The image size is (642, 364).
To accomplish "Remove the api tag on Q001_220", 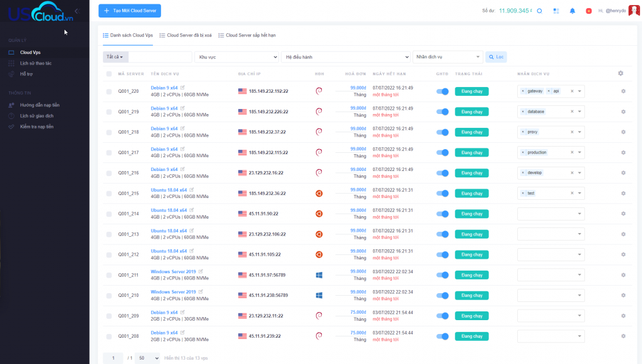I will pos(549,91).
